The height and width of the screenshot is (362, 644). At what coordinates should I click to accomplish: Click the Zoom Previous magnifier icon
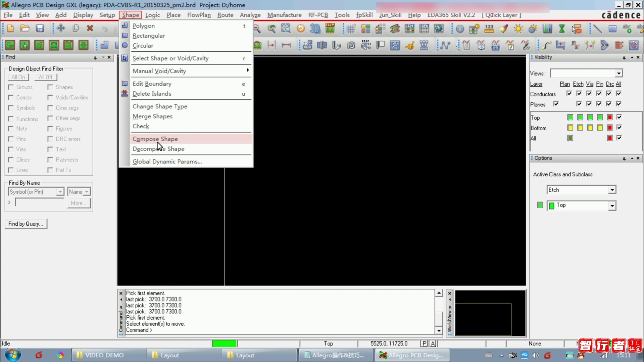pyautogui.click(x=271, y=29)
